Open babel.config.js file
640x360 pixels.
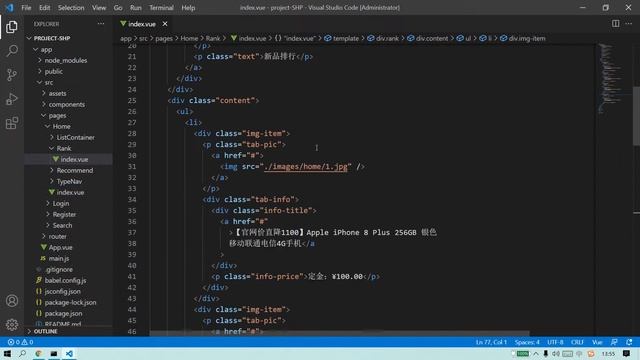[x=65, y=280]
